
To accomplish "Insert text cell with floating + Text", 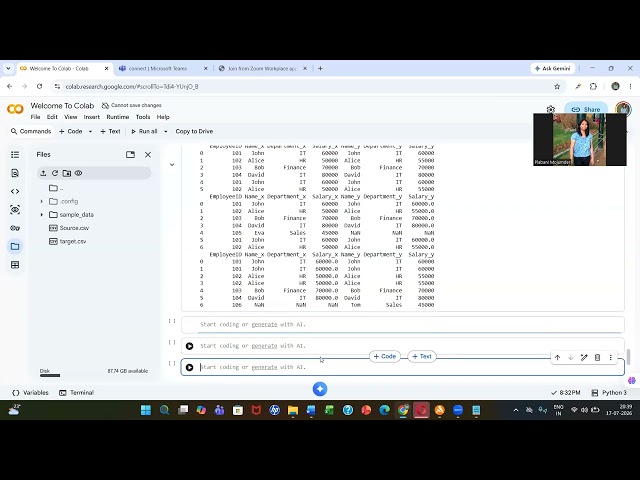I will [422, 356].
